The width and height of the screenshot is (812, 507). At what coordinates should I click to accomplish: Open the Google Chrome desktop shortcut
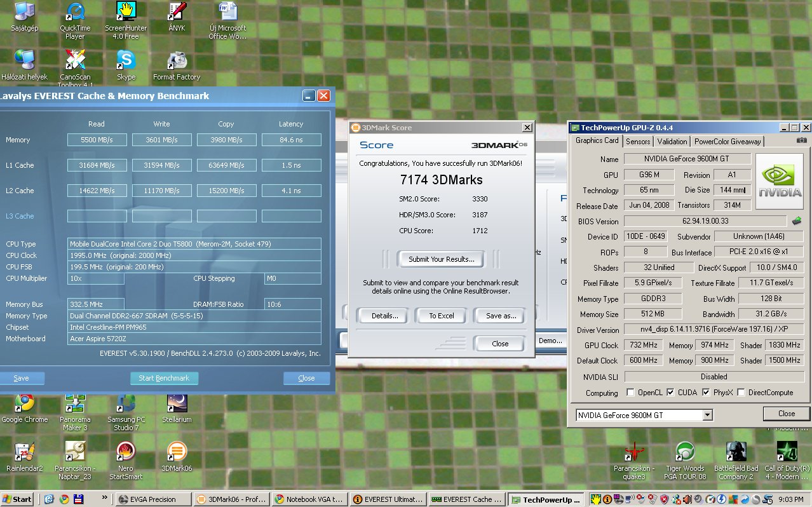click(24, 407)
